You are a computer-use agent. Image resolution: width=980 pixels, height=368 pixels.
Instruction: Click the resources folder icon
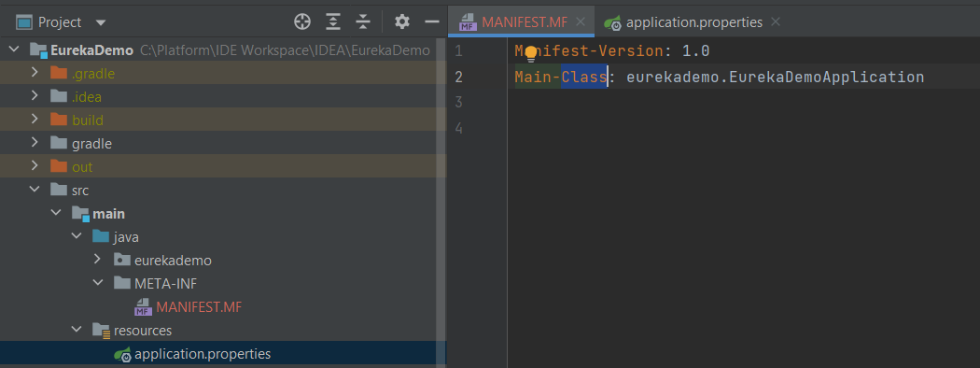point(101,331)
